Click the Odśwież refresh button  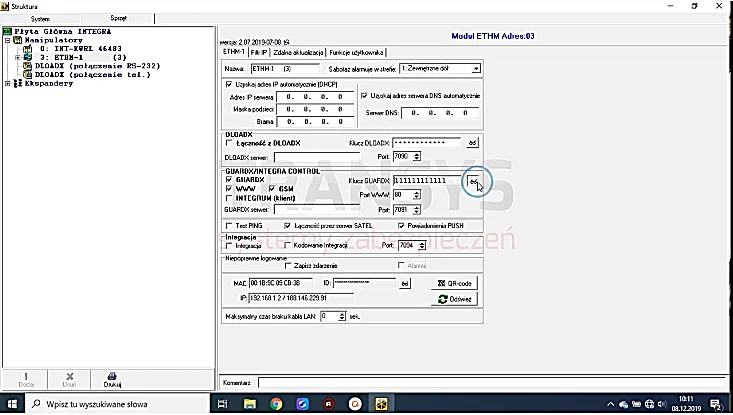pos(454,299)
